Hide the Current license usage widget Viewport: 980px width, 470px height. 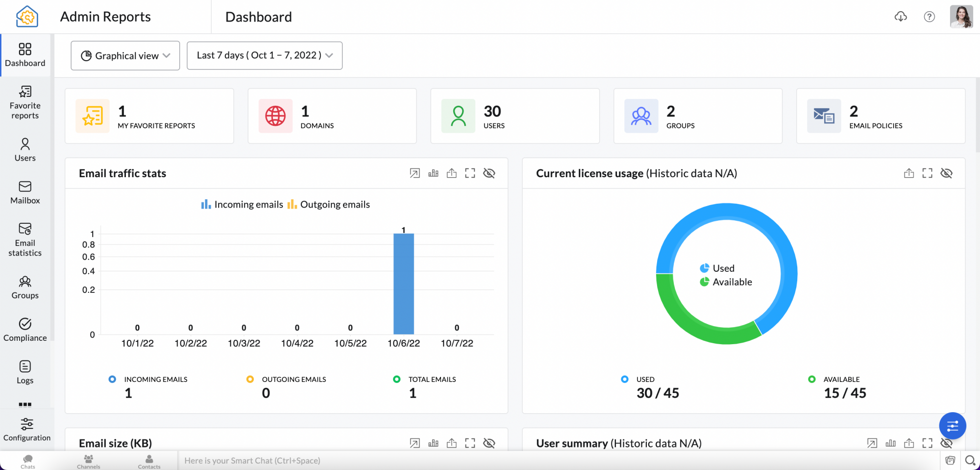tap(947, 173)
